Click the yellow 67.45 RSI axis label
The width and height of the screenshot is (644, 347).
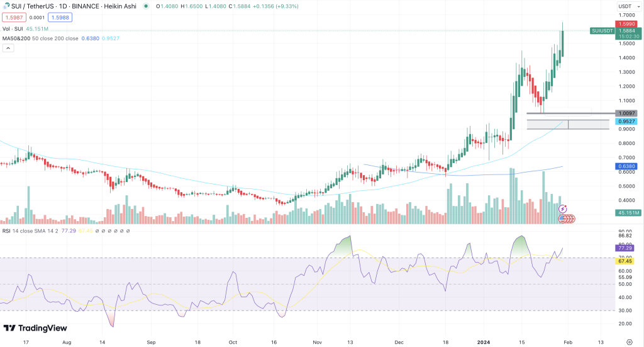625,261
